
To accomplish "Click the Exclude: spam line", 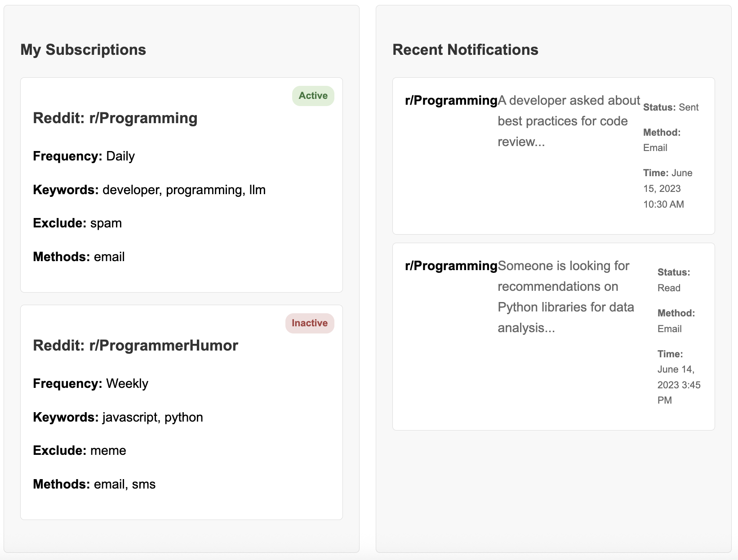I will [77, 223].
